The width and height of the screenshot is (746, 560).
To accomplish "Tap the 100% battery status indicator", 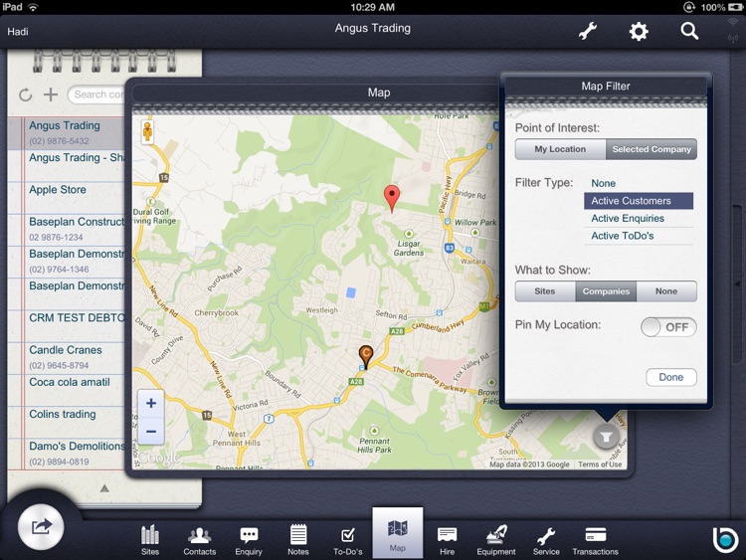I will (x=721, y=7).
